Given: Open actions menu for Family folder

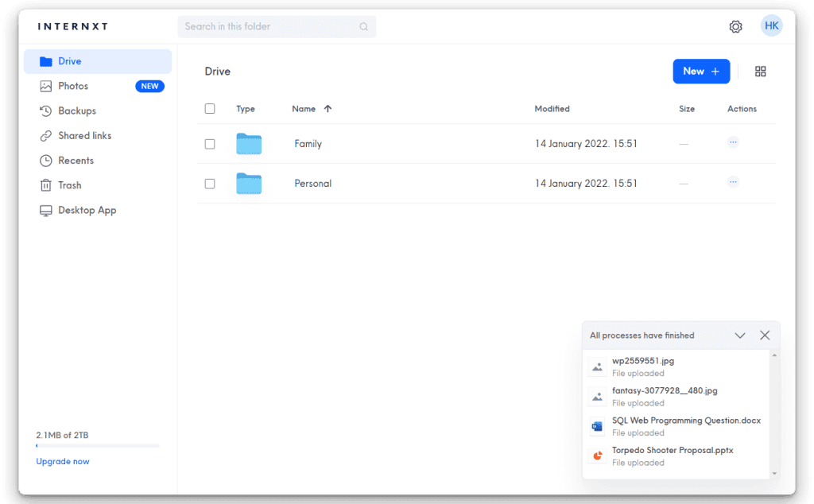Looking at the screenshot, I should pyautogui.click(x=733, y=142).
